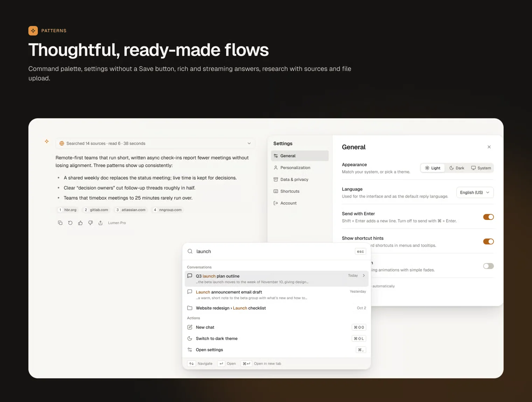
Task: Click chat icon of Q3 launch plan outline
Action: point(190,276)
